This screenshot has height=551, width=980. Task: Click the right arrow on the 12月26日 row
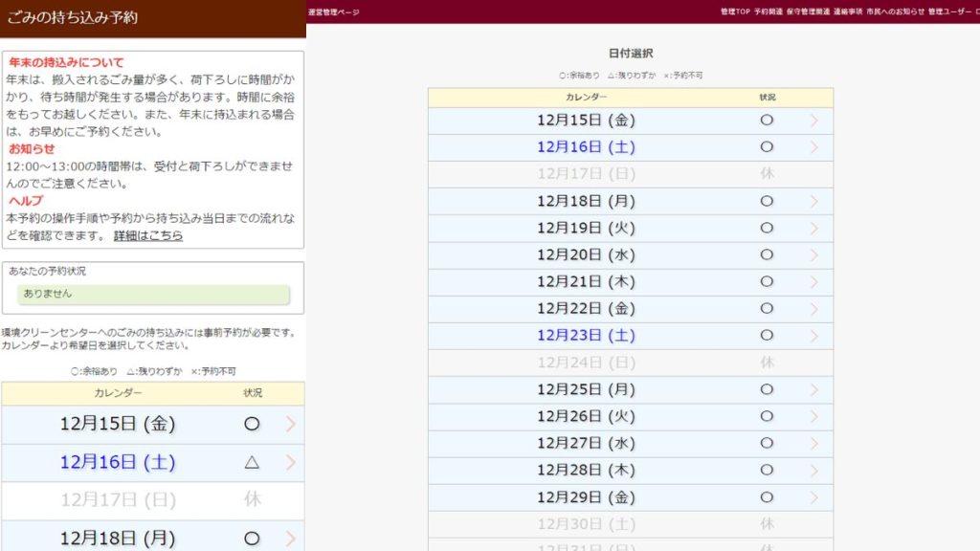click(x=814, y=416)
